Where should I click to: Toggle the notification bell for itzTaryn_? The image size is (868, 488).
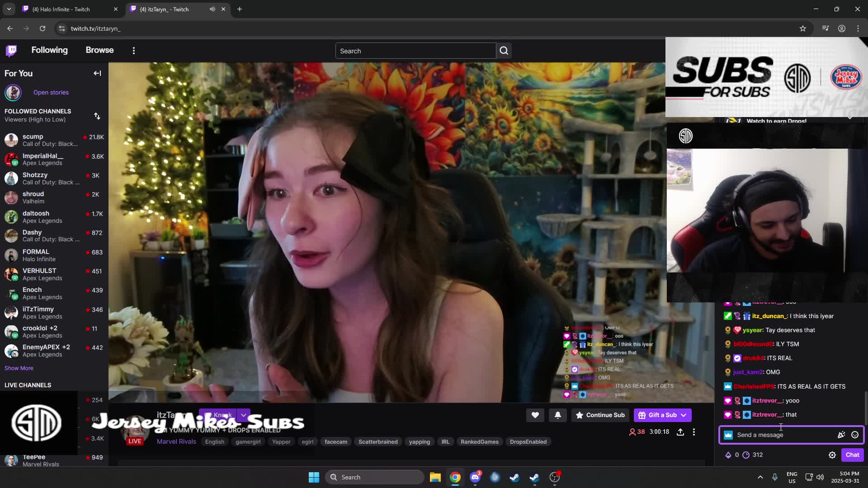pyautogui.click(x=557, y=415)
